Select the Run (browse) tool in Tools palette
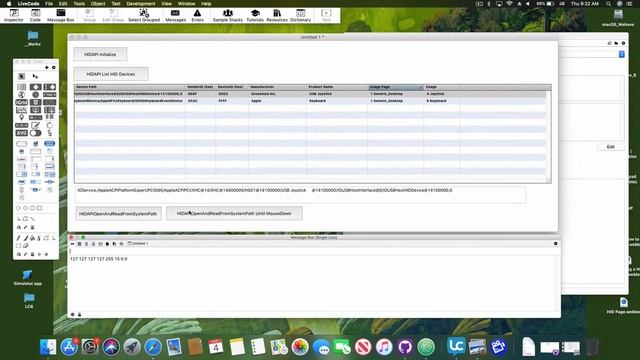The image size is (640, 360). (x=22, y=76)
